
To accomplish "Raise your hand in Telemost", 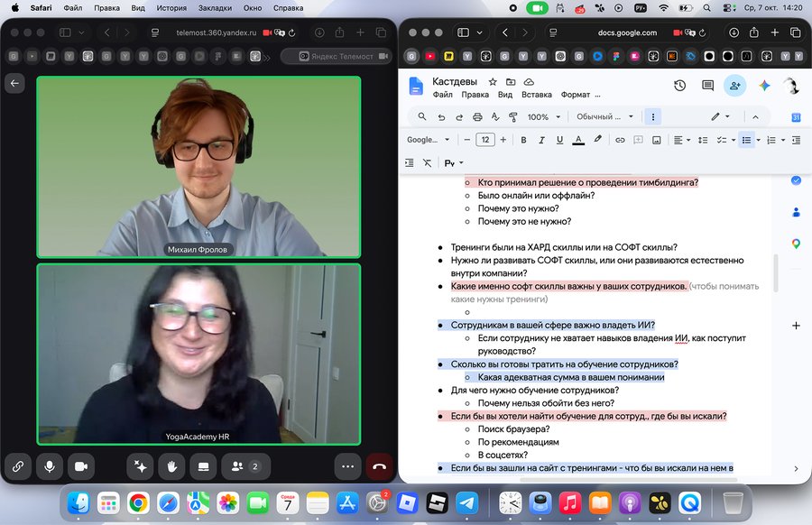I will pos(172,466).
